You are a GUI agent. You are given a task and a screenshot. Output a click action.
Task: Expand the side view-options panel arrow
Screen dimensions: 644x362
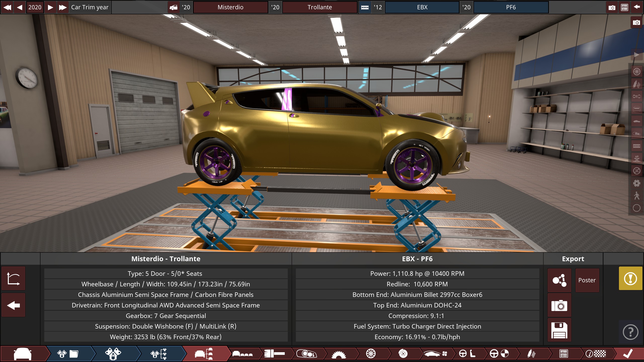[636, 55]
